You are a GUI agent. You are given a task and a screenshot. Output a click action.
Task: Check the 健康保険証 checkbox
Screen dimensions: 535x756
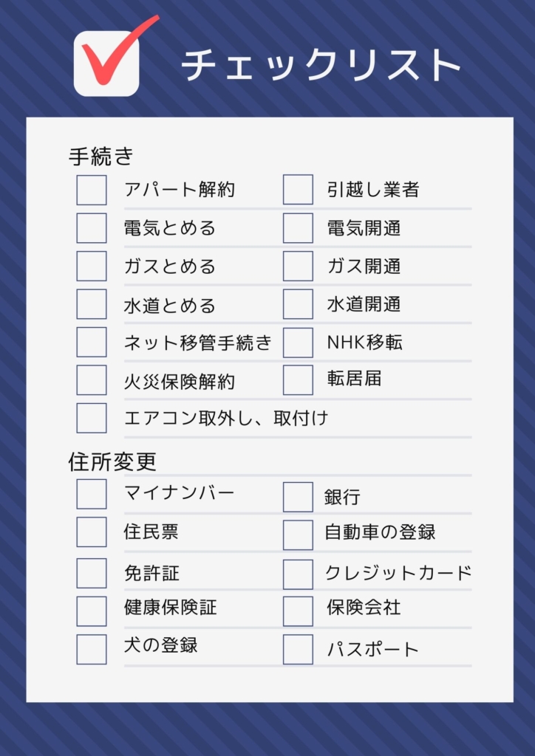point(92,611)
